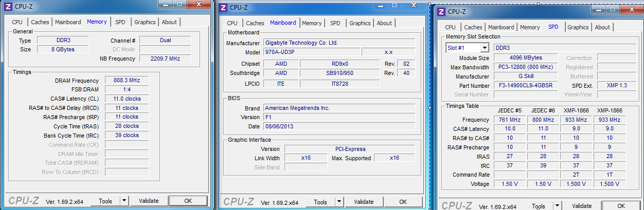This screenshot has width=644, height=210.
Task: Click OK in the Memory window
Action: [x=188, y=201]
